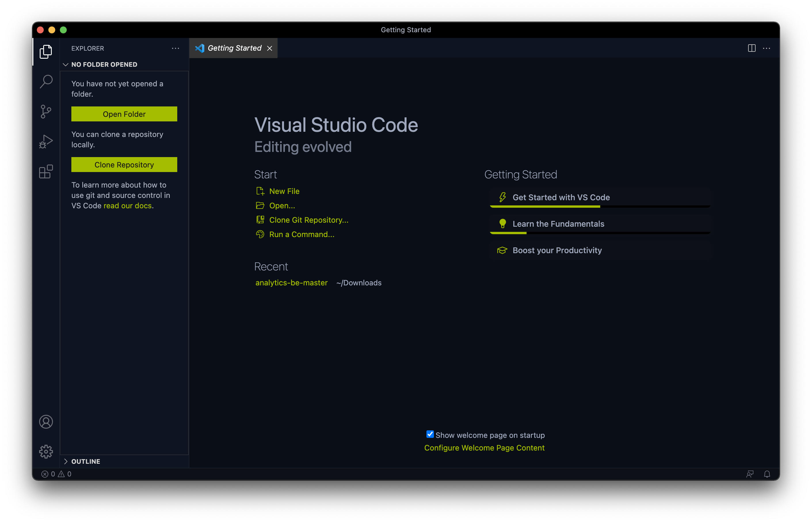Open Get Started with VS Code walkthrough
Image resolution: width=812 pixels, height=523 pixels.
[561, 197]
